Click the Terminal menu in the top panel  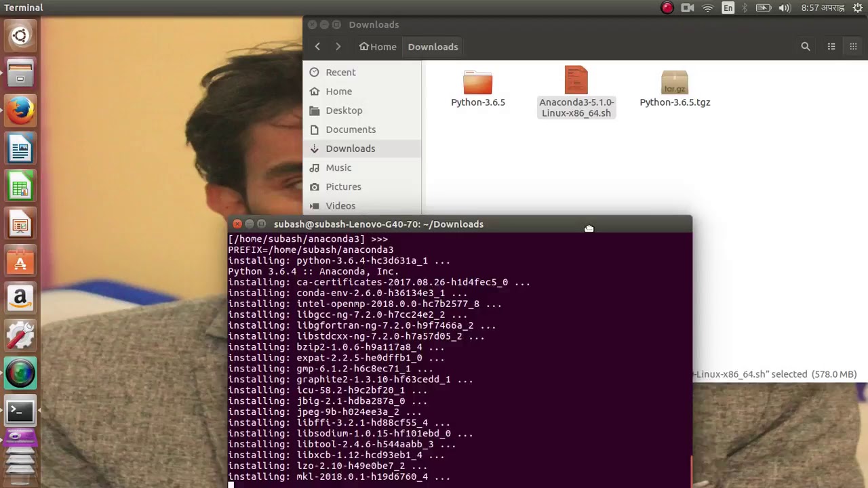(x=24, y=8)
